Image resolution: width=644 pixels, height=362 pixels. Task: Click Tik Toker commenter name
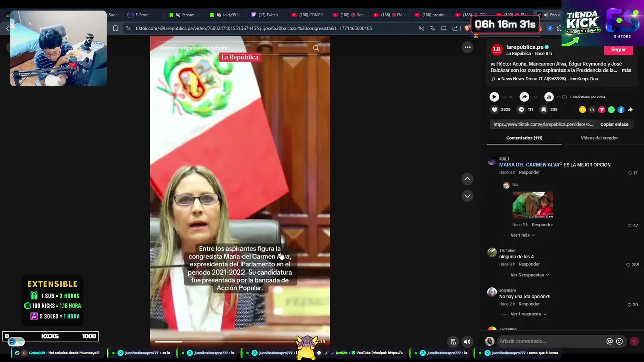pyautogui.click(x=507, y=250)
